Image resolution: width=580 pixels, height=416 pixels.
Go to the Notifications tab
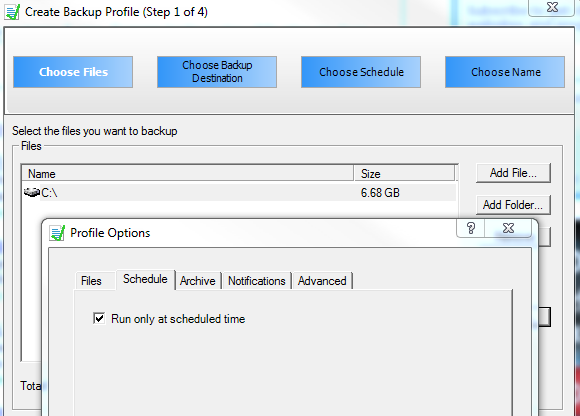pyautogui.click(x=257, y=281)
